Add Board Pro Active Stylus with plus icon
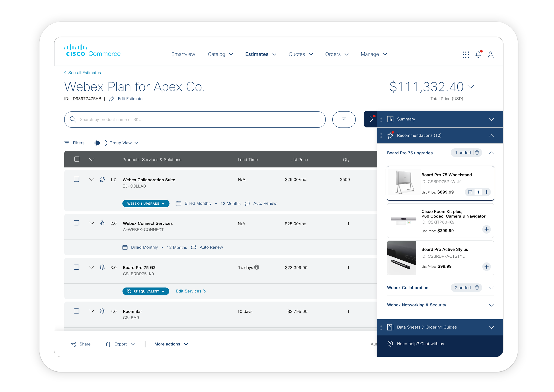Screen dimensions: 554x392 [x=486, y=267]
